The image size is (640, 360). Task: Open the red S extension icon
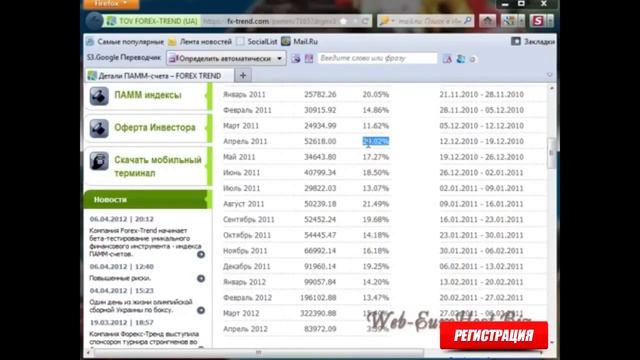click(538, 20)
